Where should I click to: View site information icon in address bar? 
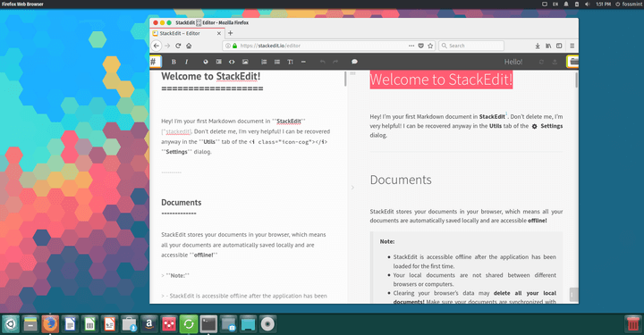pyautogui.click(x=228, y=46)
